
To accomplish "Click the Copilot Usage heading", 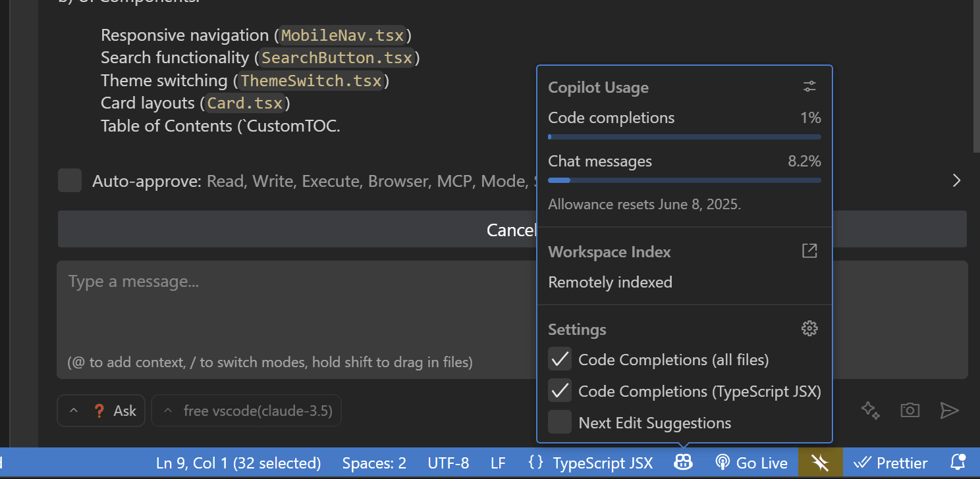I will [x=598, y=88].
